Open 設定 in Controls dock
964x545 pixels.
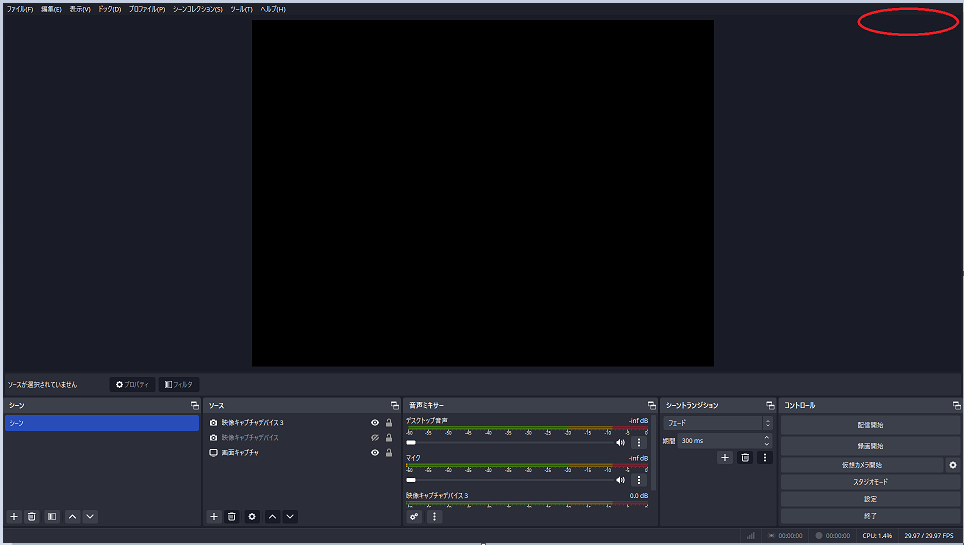click(x=870, y=499)
